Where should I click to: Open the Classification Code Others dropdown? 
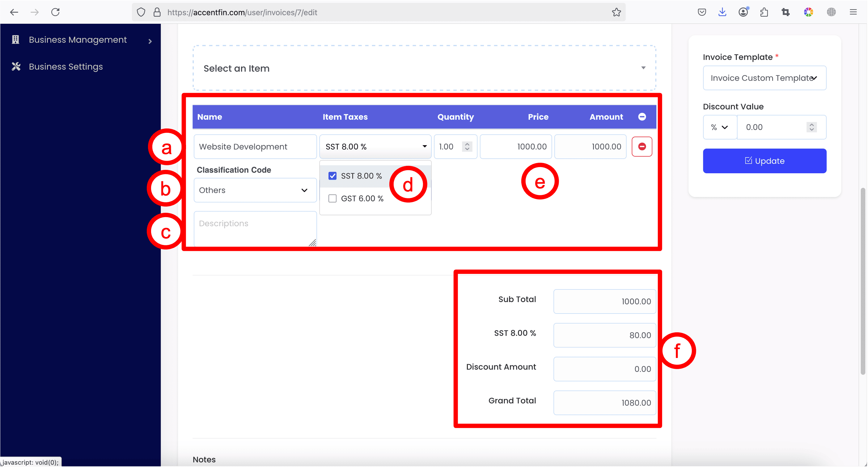pyautogui.click(x=255, y=190)
